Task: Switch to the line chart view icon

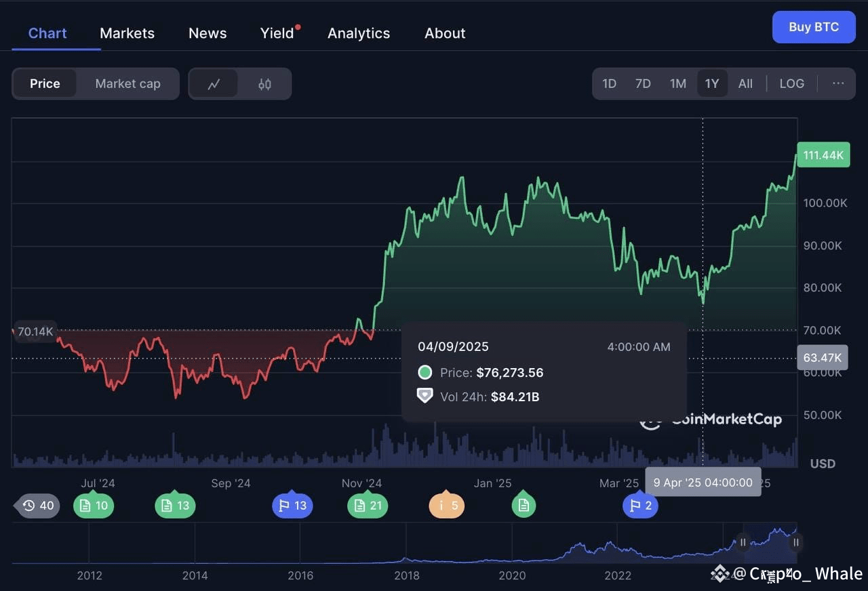Action: pyautogui.click(x=214, y=84)
